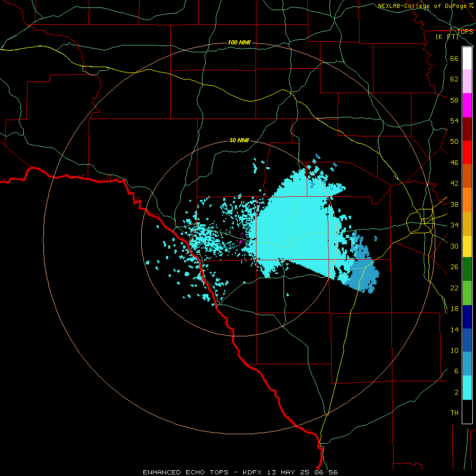Click the legend value '10'
The width and height of the screenshot is (476, 476).
coord(454,351)
